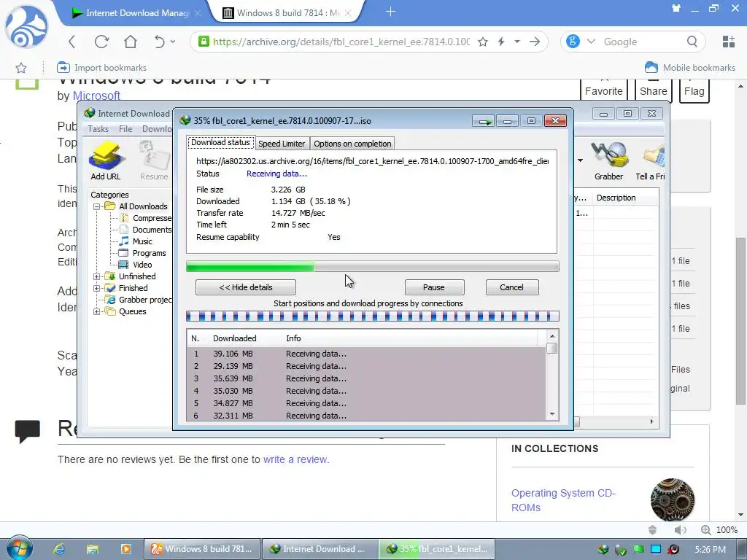Click the Google search input field

(641, 42)
